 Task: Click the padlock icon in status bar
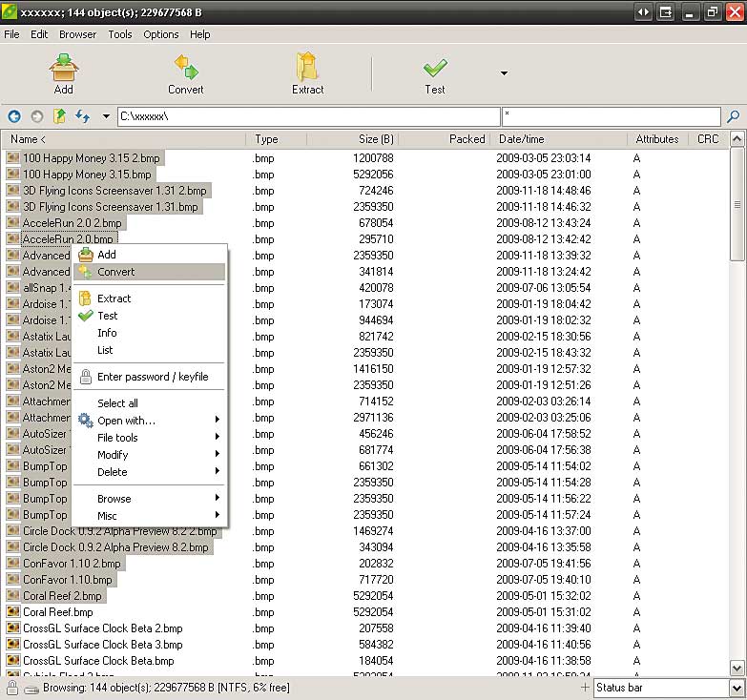(x=12, y=688)
